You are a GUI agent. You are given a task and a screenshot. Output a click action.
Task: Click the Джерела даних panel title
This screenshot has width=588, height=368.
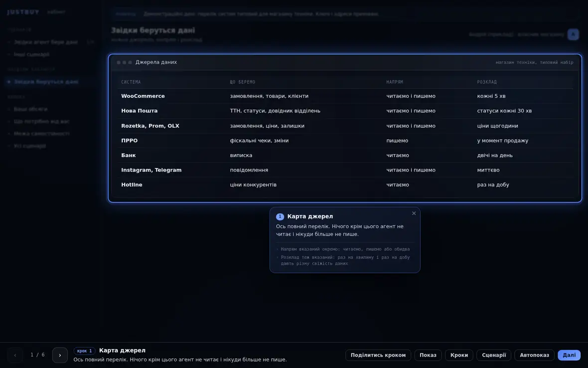[x=156, y=62]
